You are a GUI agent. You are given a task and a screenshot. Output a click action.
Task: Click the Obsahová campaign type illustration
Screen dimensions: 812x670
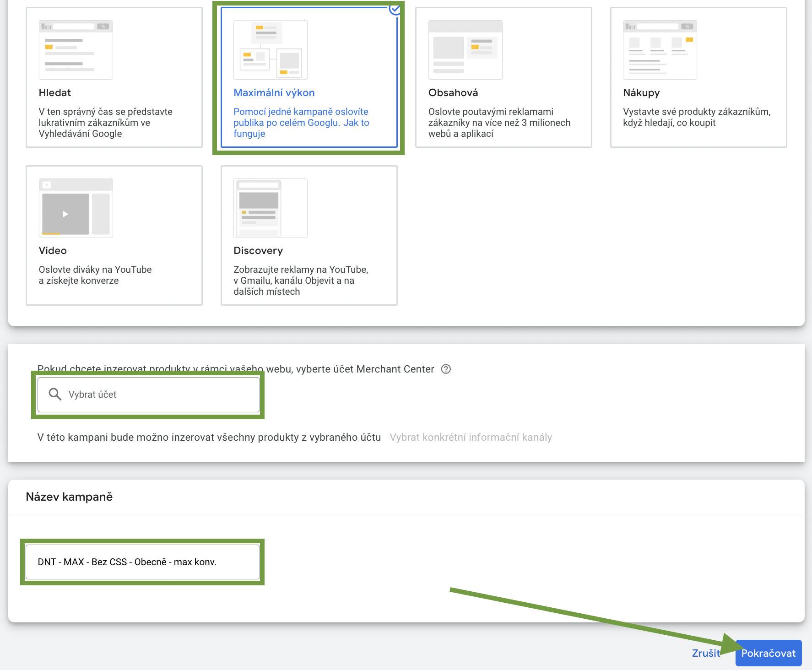(x=465, y=50)
